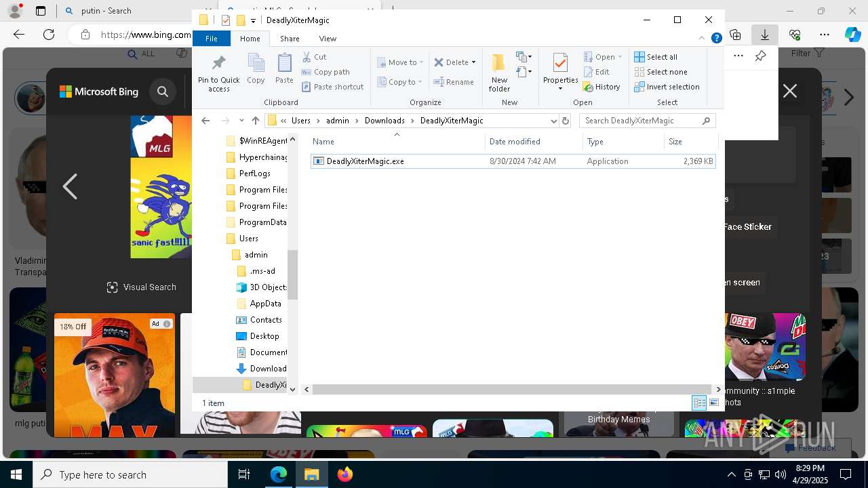Open the File ribbon tab
Viewport: 868px width, 488px height.
[x=212, y=39]
